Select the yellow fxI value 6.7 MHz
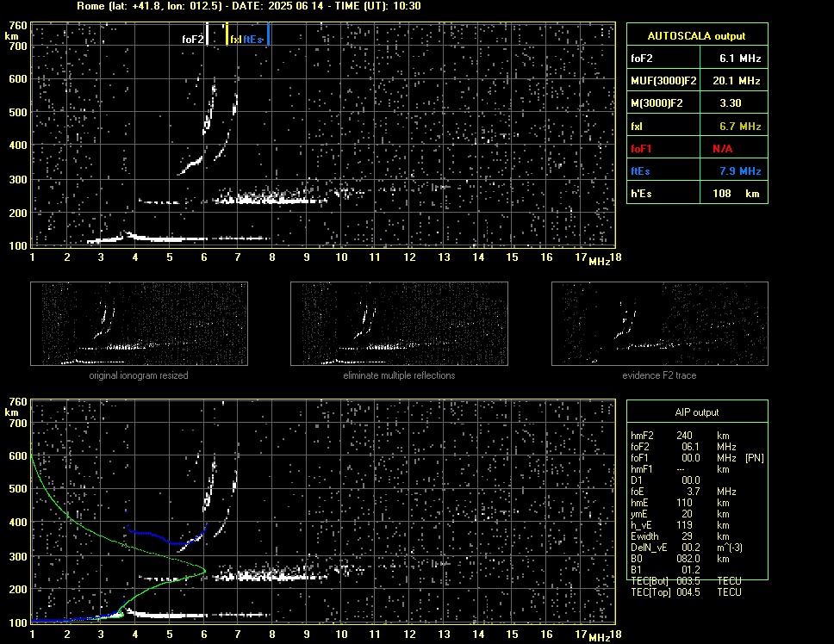The height and width of the screenshot is (644, 834). [740, 127]
